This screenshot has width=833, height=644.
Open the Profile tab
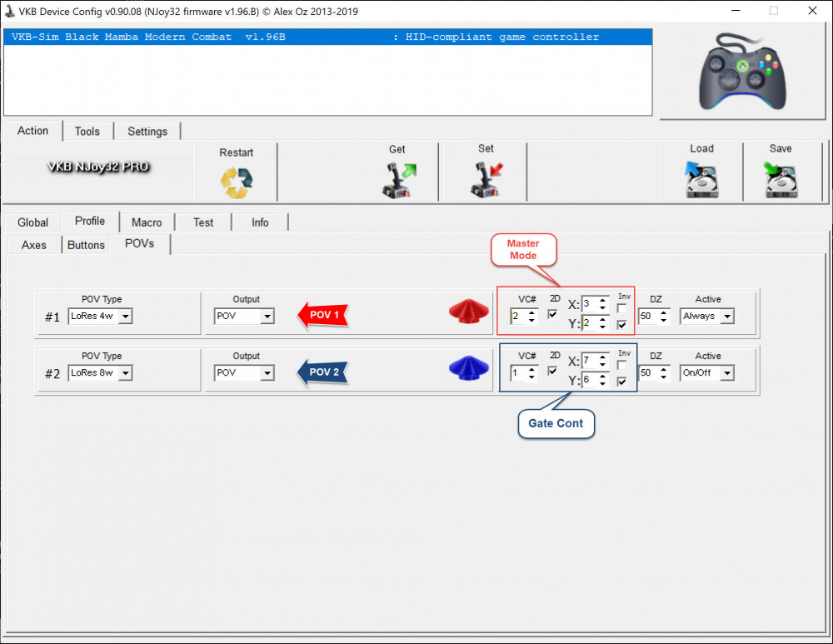pos(90,221)
